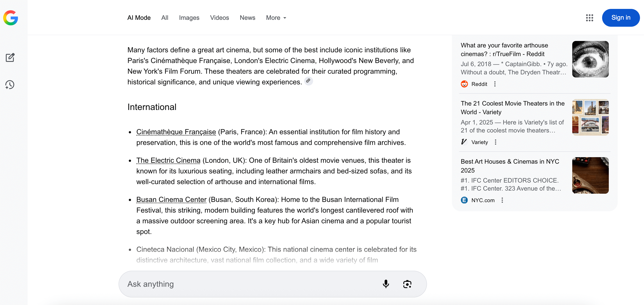Follow the Busan Cinema Center link
The image size is (644, 305).
click(x=171, y=200)
